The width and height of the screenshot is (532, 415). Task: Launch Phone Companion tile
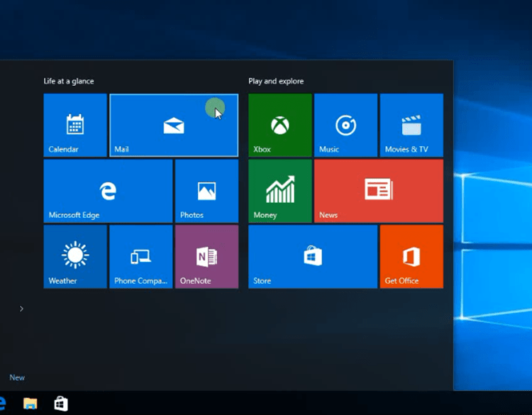[141, 257]
